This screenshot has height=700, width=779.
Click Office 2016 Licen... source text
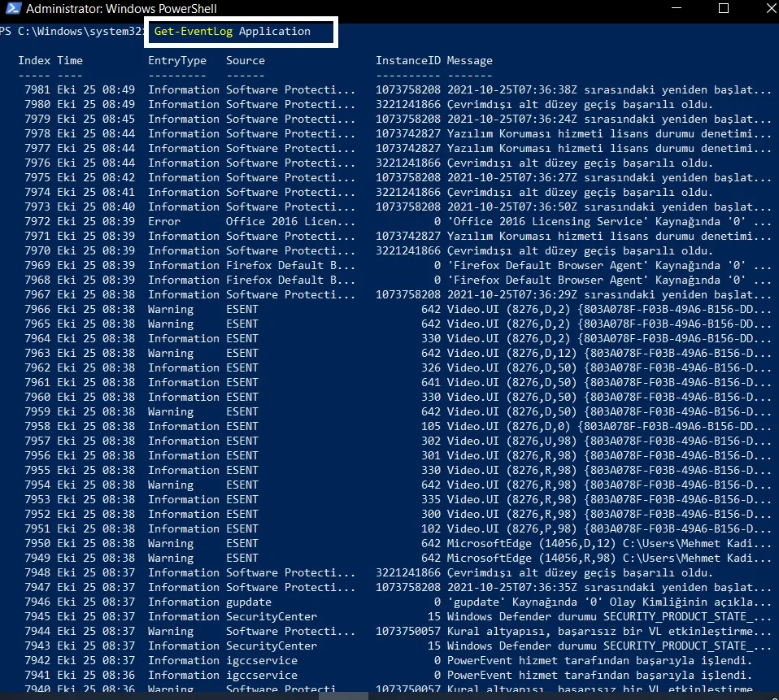[290, 222]
